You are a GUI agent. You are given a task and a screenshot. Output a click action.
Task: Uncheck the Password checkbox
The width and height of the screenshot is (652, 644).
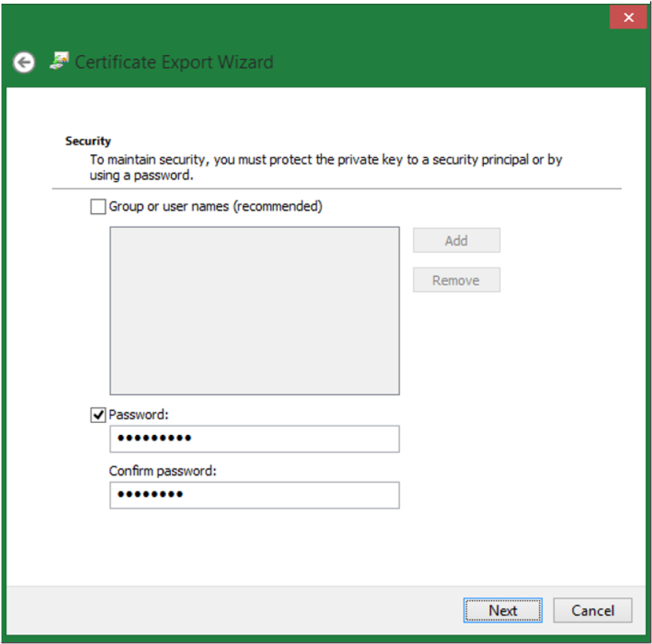pos(98,415)
